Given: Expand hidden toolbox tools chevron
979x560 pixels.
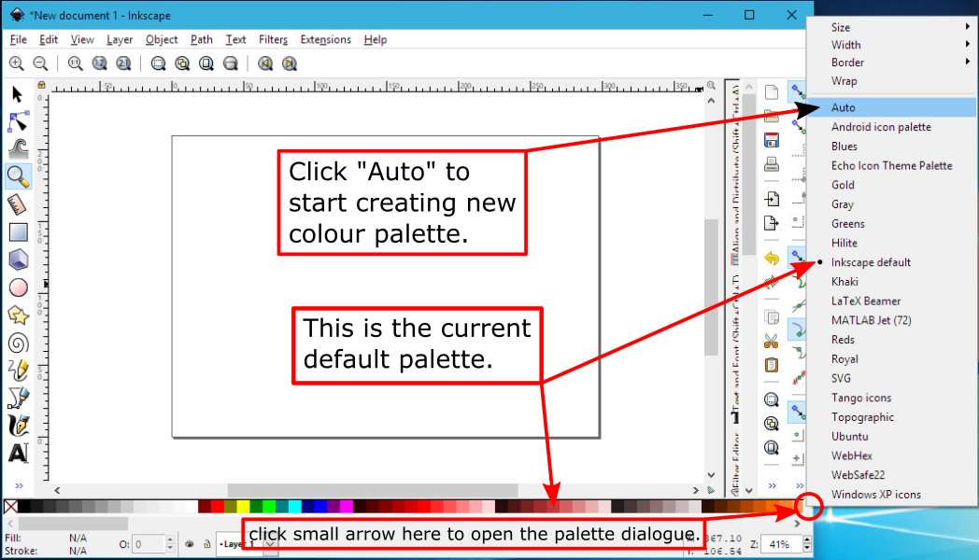Looking at the screenshot, I should point(20,485).
